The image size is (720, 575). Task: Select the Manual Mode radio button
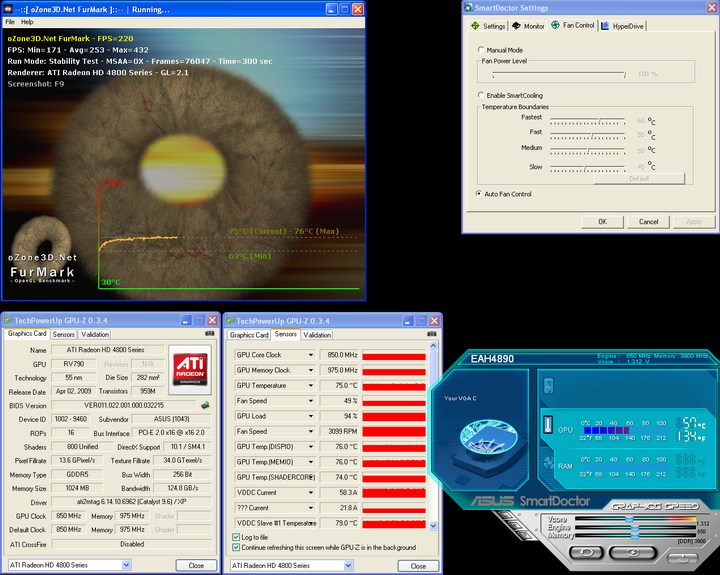481,50
